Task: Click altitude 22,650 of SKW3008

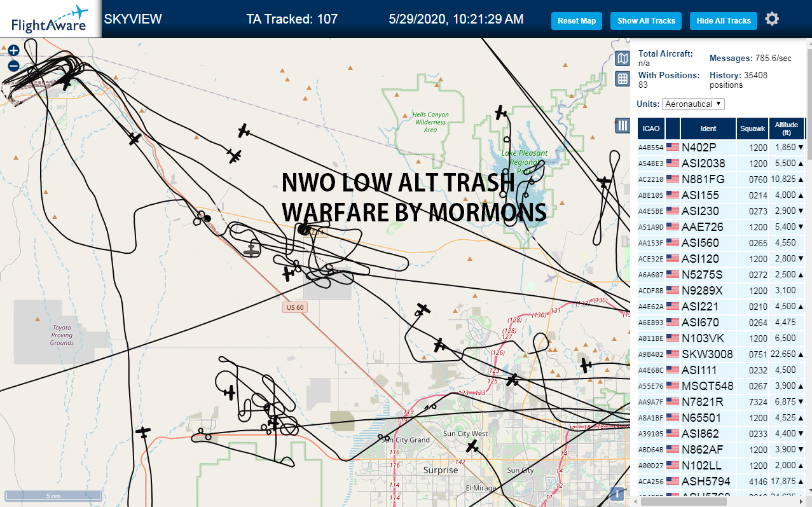Action: point(782,354)
